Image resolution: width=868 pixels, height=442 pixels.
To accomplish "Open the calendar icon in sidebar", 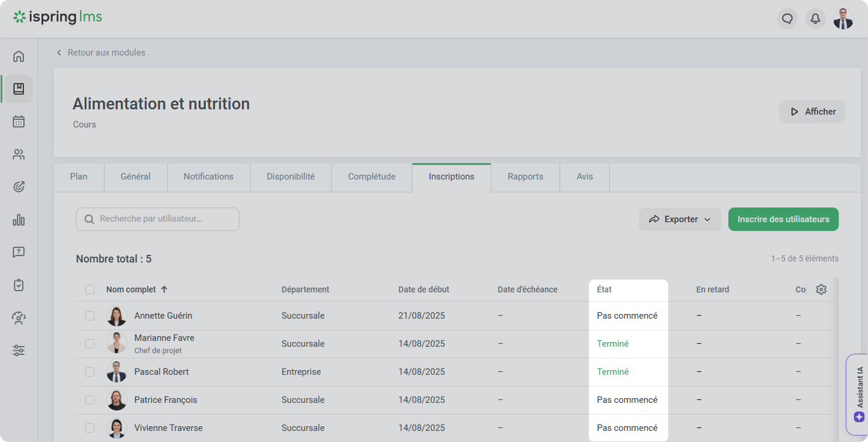I will click(x=19, y=122).
